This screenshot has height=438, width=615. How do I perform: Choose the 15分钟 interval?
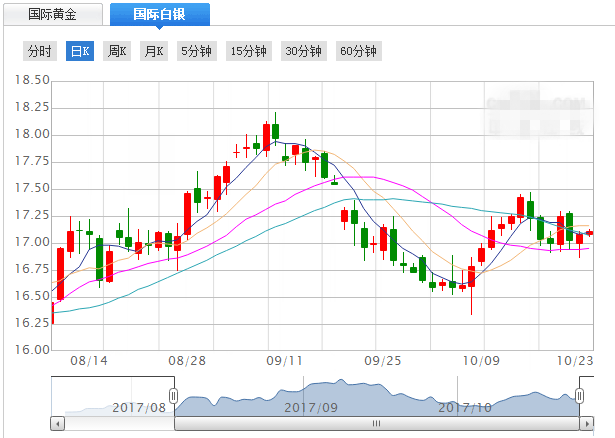(x=249, y=51)
